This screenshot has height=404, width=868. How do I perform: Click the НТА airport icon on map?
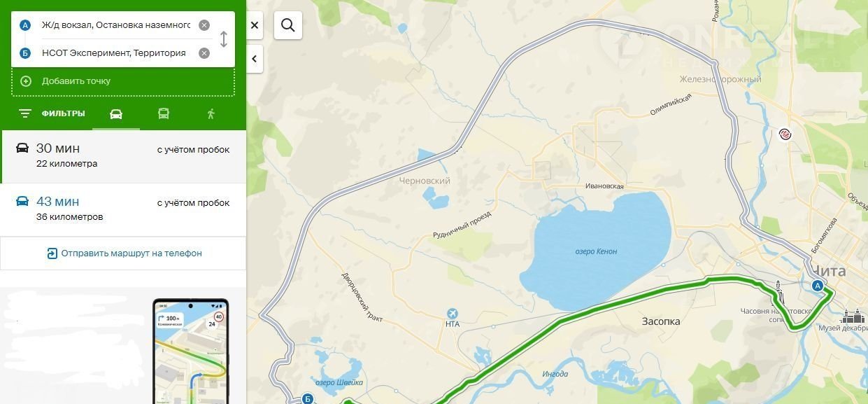(x=453, y=313)
